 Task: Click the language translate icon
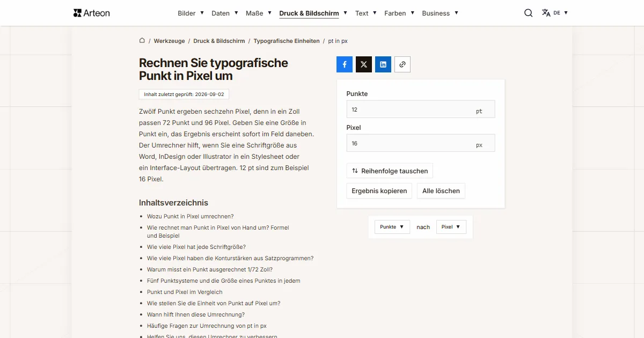(x=546, y=13)
